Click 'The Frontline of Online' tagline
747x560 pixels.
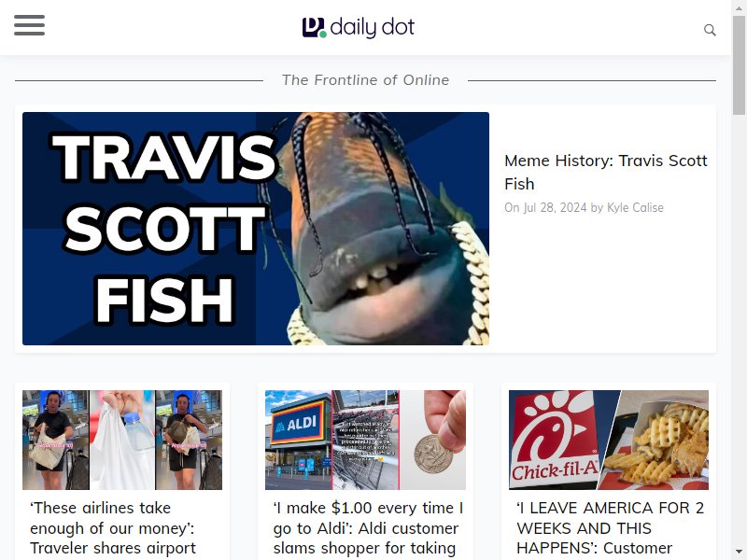coord(365,80)
